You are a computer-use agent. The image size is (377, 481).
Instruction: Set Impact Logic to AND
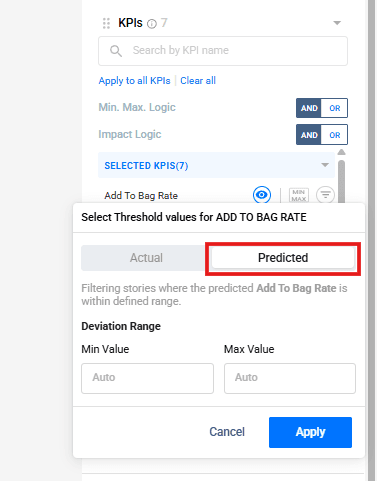click(309, 135)
